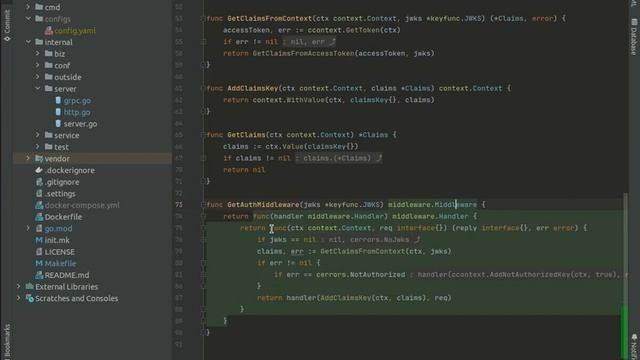Image resolution: width=640 pixels, height=360 pixels.
Task: Open the Database tool window
Action: pos(634,37)
